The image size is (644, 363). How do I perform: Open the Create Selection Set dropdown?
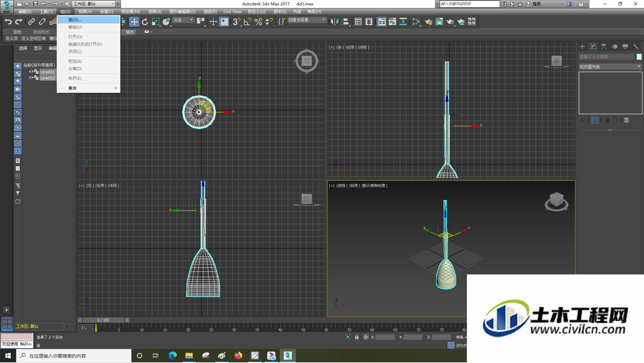(307, 20)
